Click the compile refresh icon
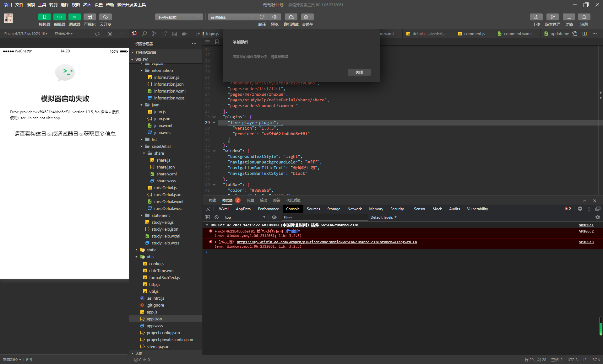Viewport: 603px width, 364px height. 262,17
